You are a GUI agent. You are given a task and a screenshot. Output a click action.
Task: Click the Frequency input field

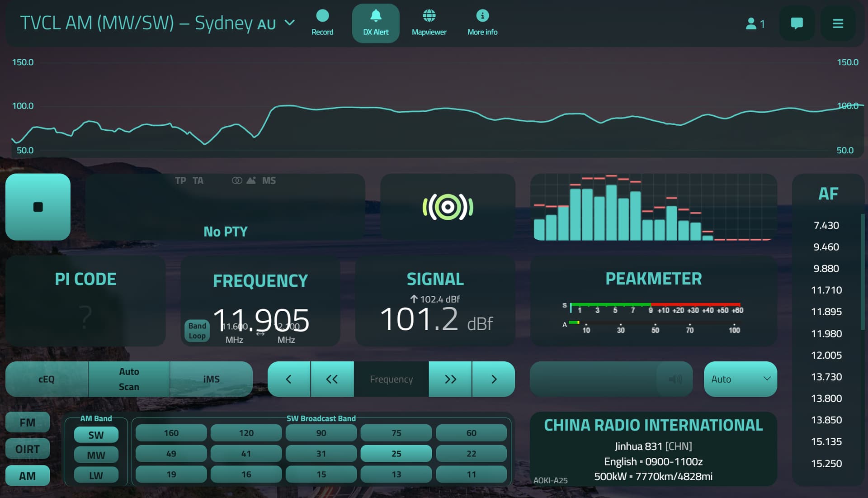click(391, 379)
